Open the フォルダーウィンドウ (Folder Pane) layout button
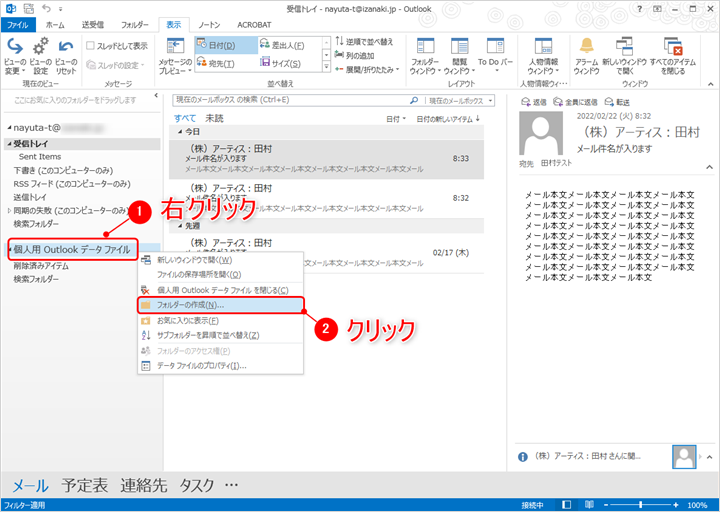Image resolution: width=720 pixels, height=512 pixels. point(425,56)
